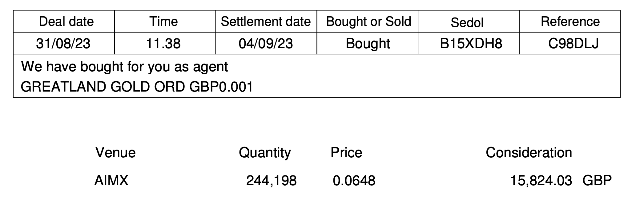The image size is (644, 204).
Task: Select the AIMX venue value
Action: click(x=111, y=180)
